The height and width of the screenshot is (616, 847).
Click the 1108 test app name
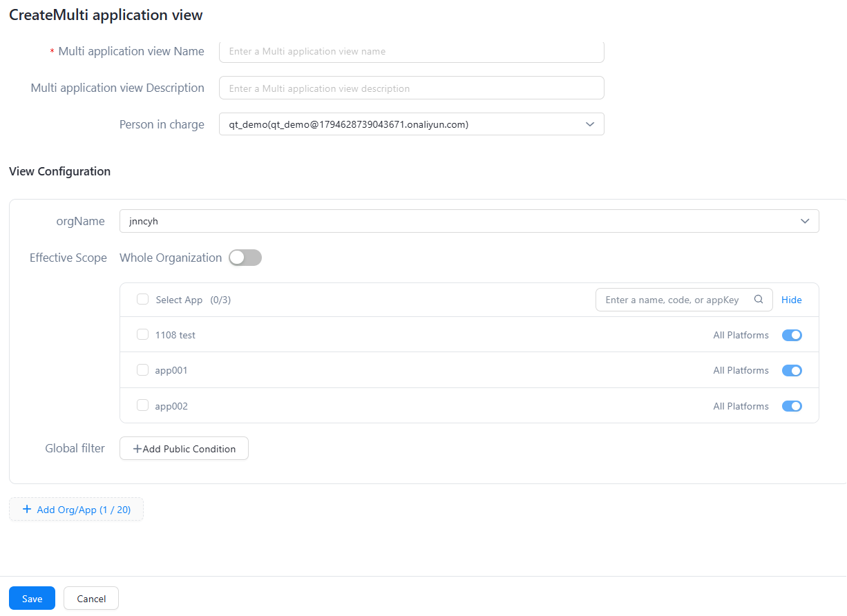click(175, 335)
